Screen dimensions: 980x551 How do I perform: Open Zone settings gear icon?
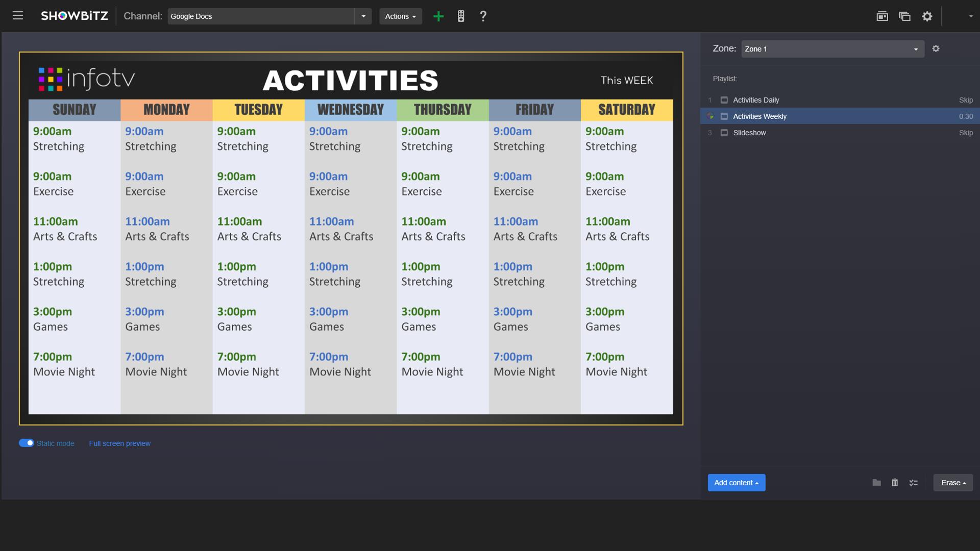(x=936, y=48)
